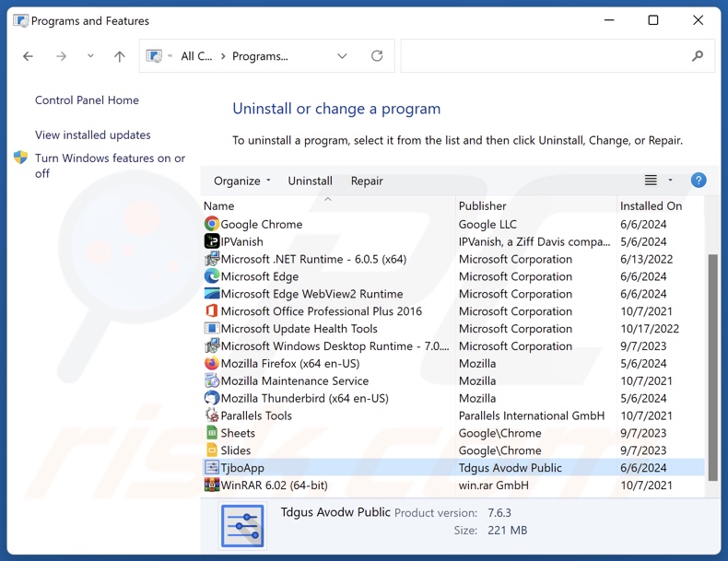Click the up one level arrow
This screenshot has width=728, height=561.
(x=119, y=56)
